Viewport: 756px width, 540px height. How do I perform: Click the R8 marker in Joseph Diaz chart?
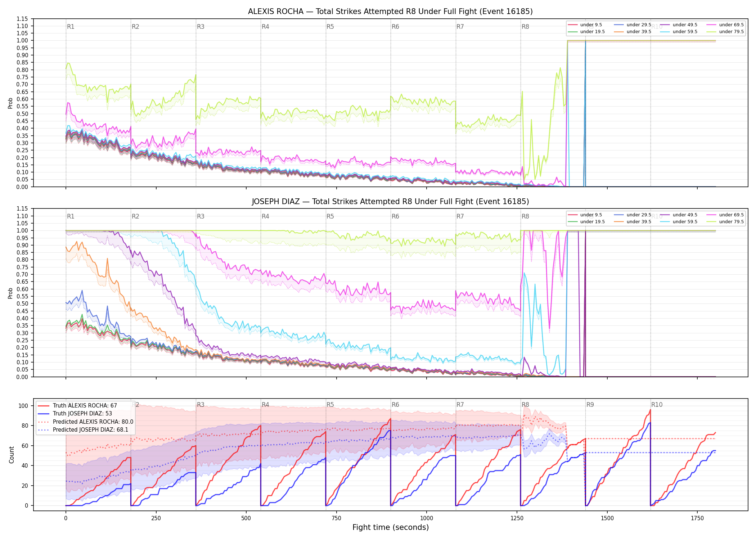click(525, 216)
